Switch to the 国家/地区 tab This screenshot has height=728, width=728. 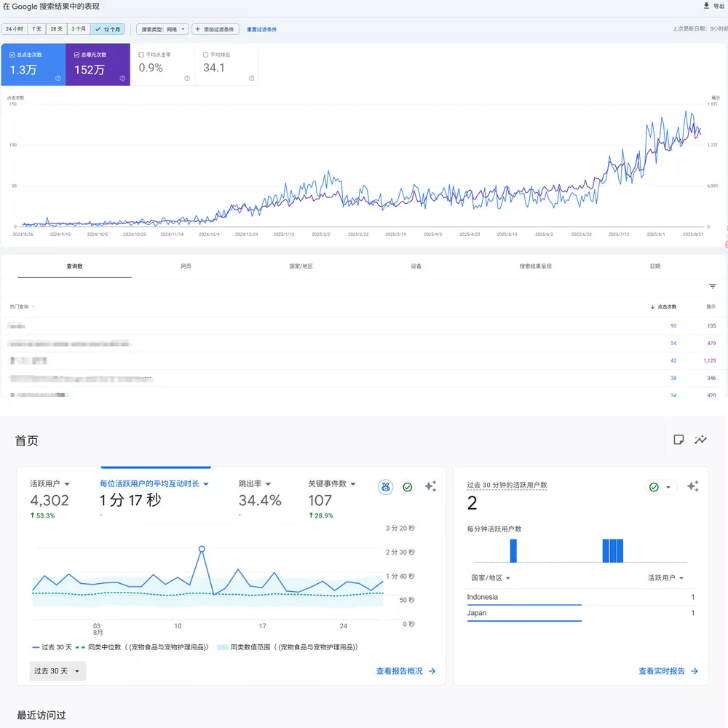click(301, 266)
